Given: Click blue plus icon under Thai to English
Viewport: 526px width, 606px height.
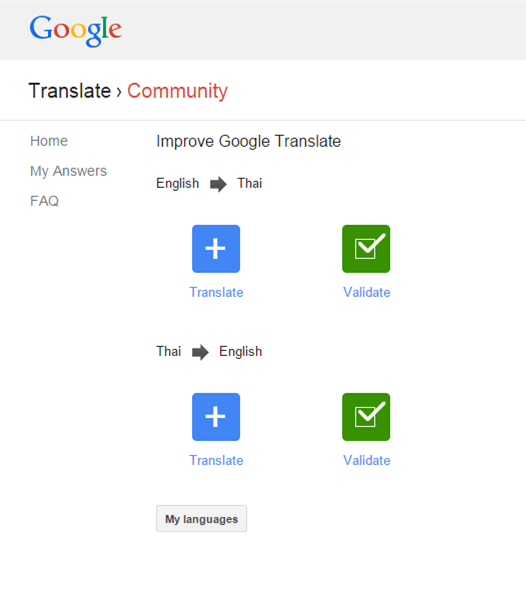Looking at the screenshot, I should [216, 417].
